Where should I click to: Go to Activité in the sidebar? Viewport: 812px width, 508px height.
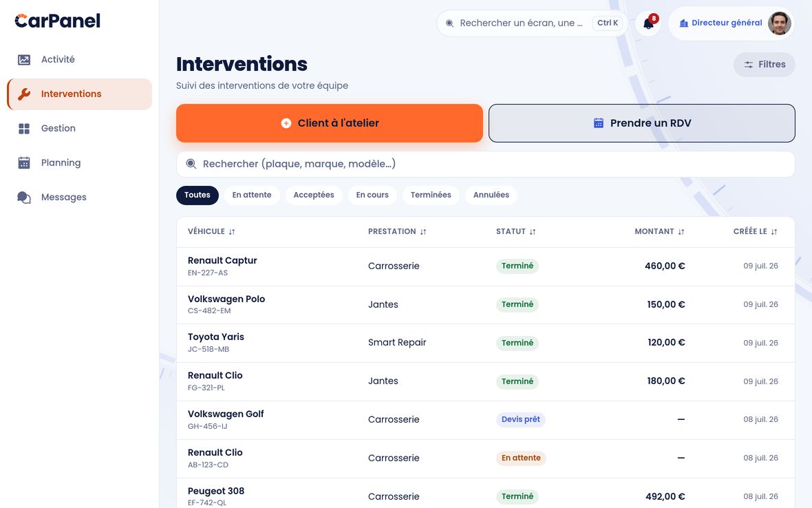(79, 60)
